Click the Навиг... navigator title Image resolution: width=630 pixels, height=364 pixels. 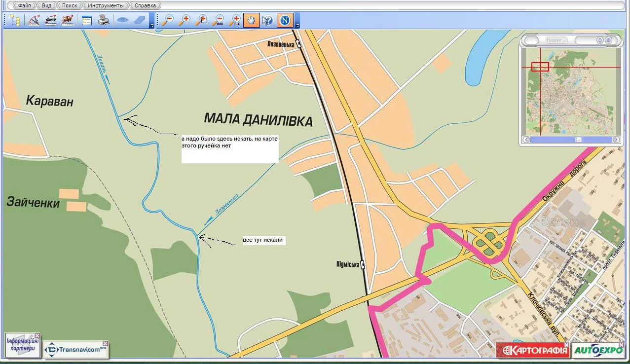[557, 40]
